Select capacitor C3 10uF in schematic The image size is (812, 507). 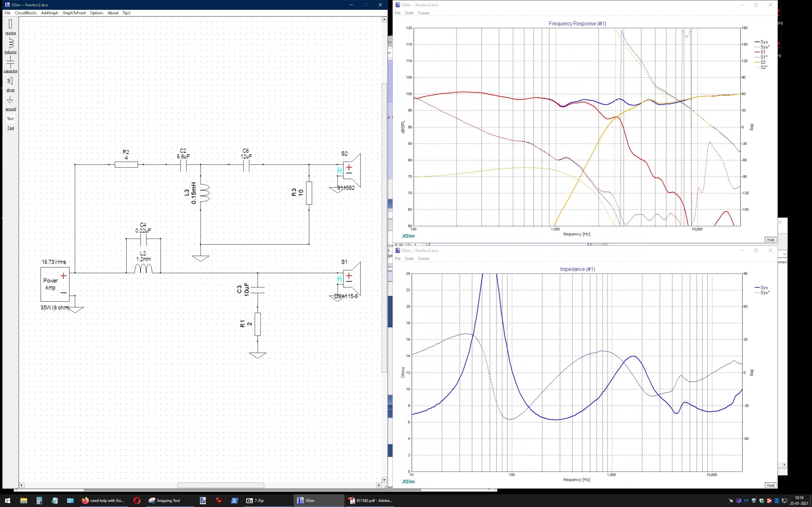[x=258, y=290]
